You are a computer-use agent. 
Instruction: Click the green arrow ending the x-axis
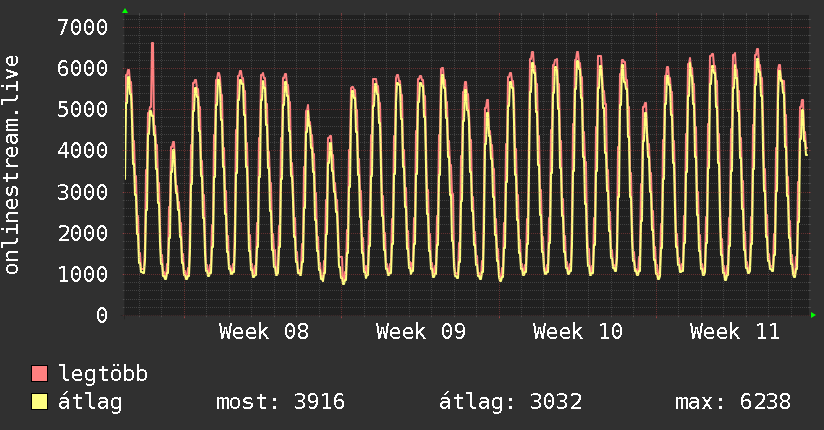814,315
